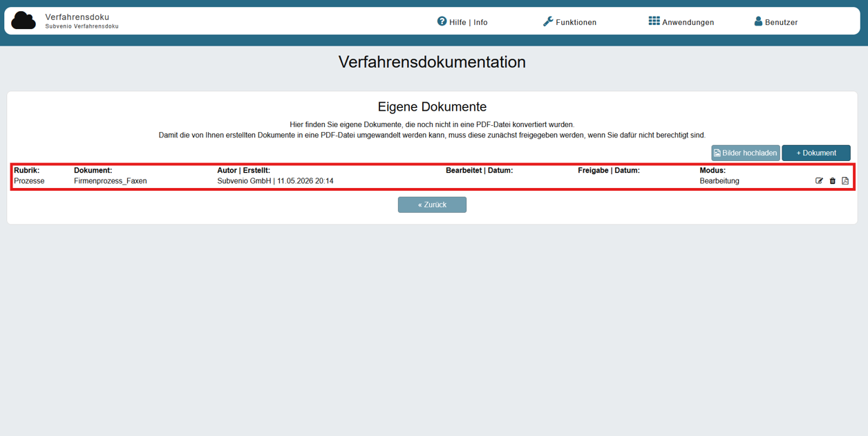
Task: Add a new document with + Dokument
Action: tap(816, 153)
